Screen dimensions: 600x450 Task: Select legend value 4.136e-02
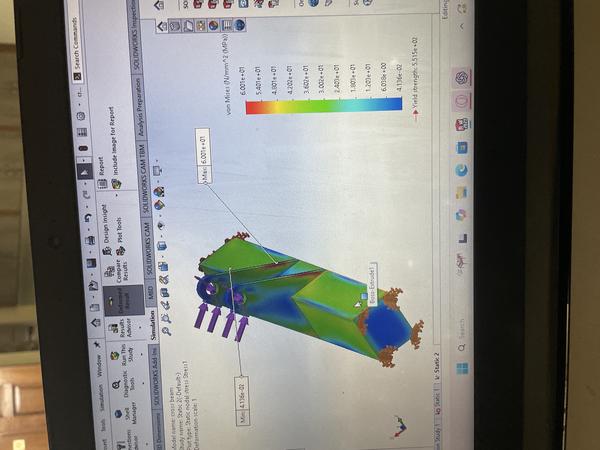(x=399, y=77)
